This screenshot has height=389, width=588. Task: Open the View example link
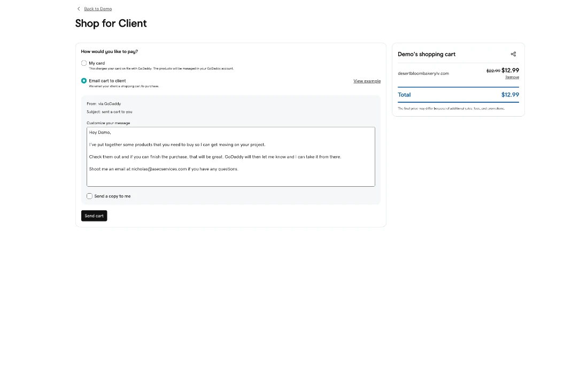pyautogui.click(x=367, y=81)
